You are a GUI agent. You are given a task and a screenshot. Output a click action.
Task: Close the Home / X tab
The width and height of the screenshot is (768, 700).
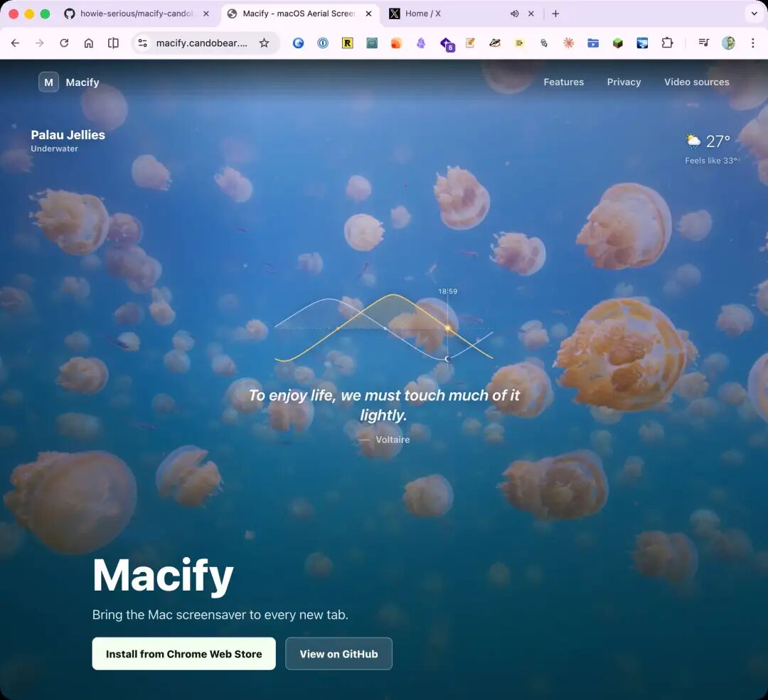point(531,14)
